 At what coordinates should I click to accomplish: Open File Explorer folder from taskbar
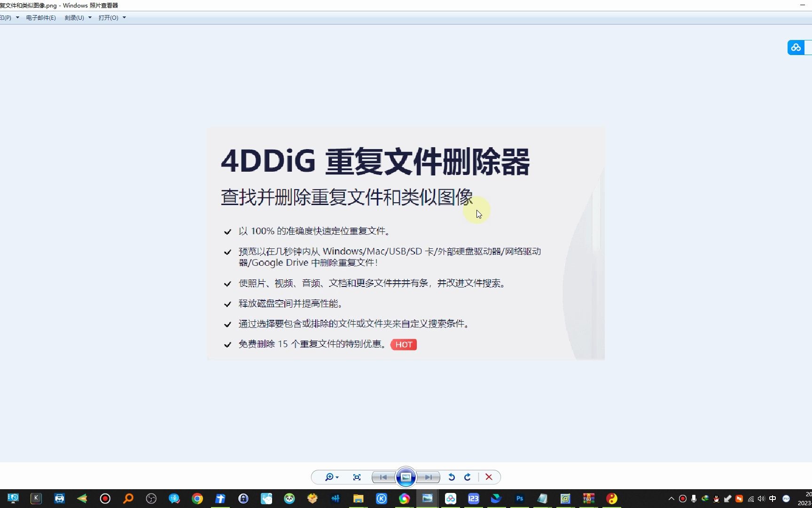[359, 499]
